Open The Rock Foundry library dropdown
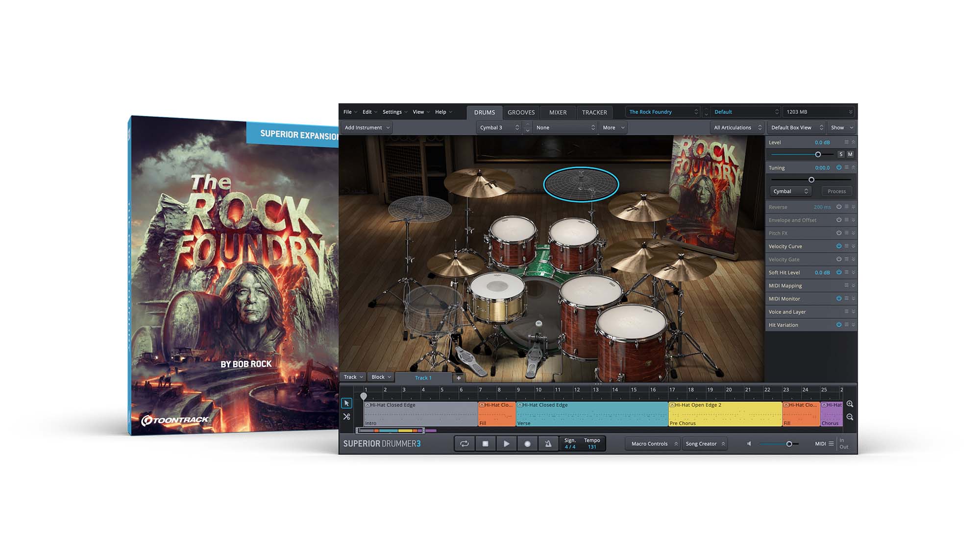 (x=663, y=112)
